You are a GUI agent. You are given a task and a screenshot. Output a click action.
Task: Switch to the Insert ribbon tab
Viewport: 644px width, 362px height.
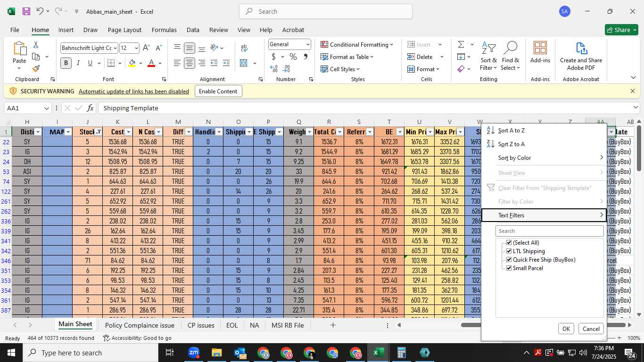point(66,30)
